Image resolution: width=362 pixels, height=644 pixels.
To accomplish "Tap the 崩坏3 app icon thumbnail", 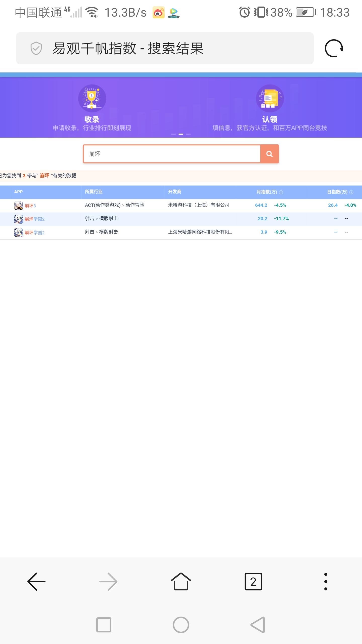I will [19, 206].
